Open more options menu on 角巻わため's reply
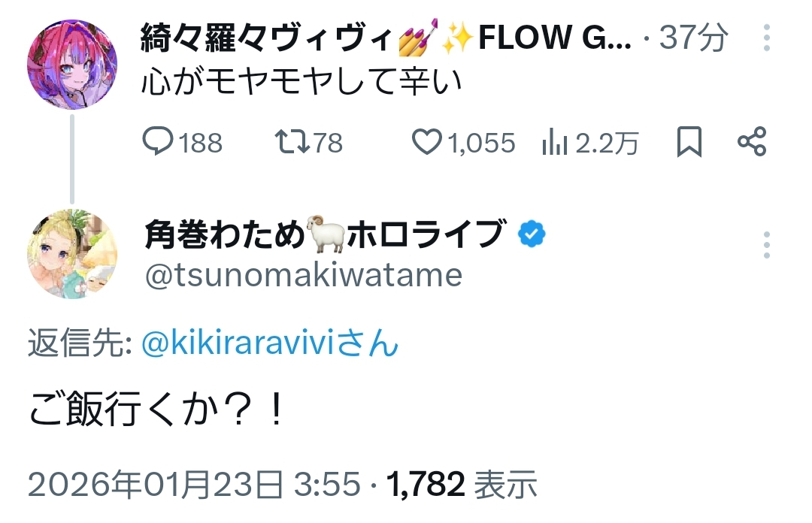Viewport: 812px width, 523px height. (x=766, y=245)
